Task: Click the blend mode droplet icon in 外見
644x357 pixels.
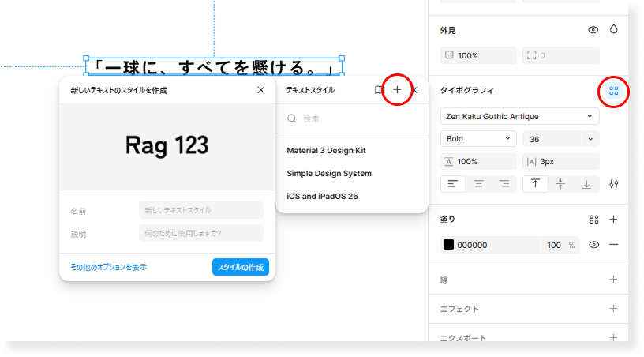Action: click(613, 30)
